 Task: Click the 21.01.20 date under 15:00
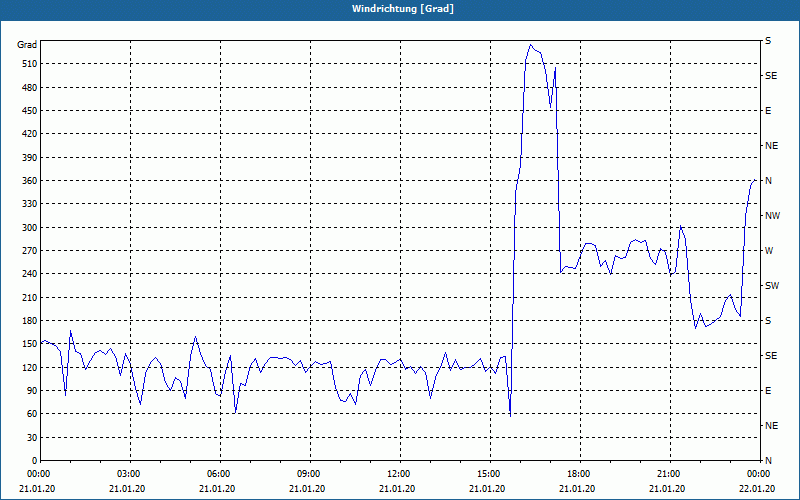click(x=487, y=488)
